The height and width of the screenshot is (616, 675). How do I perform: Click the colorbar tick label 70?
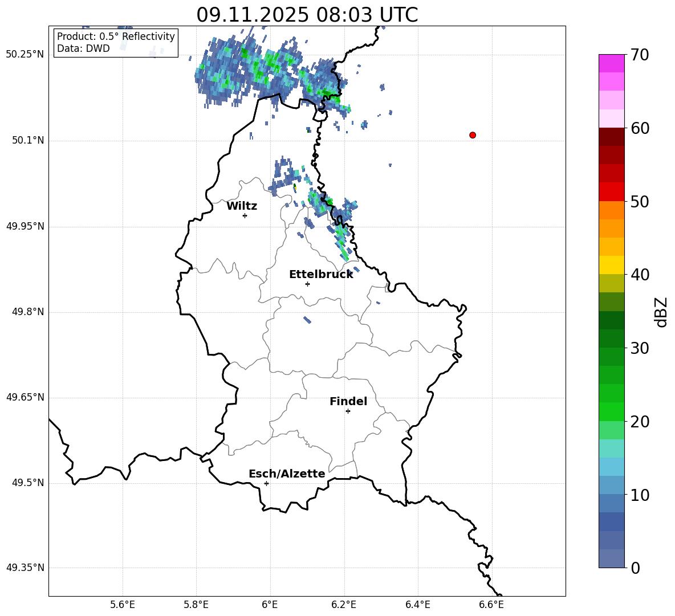640,55
